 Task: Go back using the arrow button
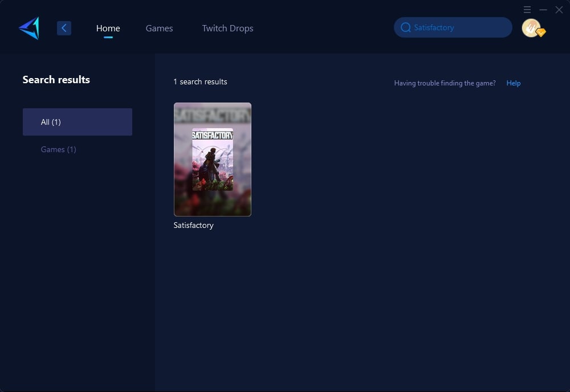(64, 28)
